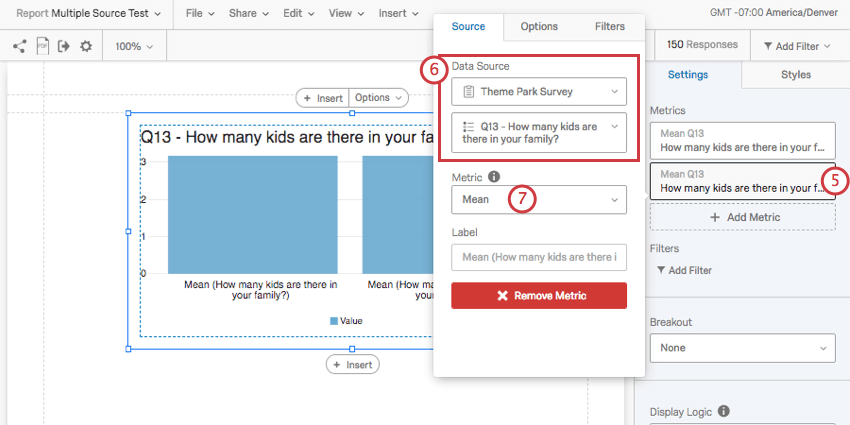Image resolution: width=850 pixels, height=425 pixels.
Task: Click the filter funnel icon under Filters
Action: [x=661, y=270]
